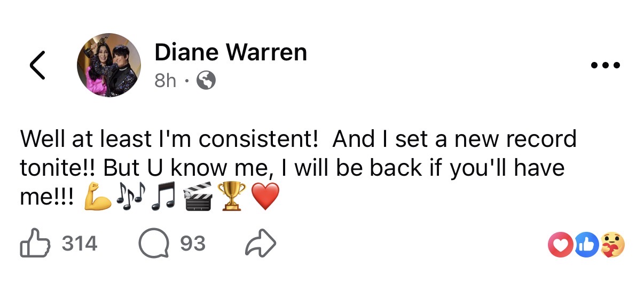The width and height of the screenshot is (644, 289).
Task: Click the globe public privacy icon
Action: click(x=206, y=81)
